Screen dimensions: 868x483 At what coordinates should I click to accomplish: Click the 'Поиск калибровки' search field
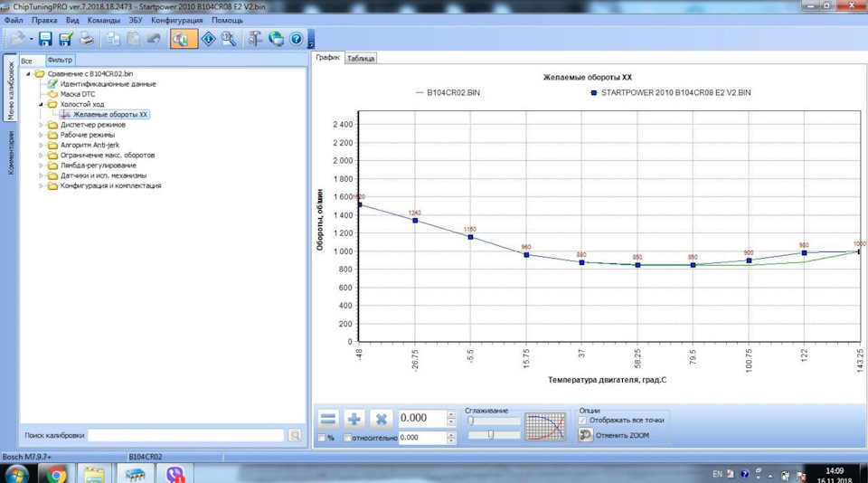pos(186,435)
